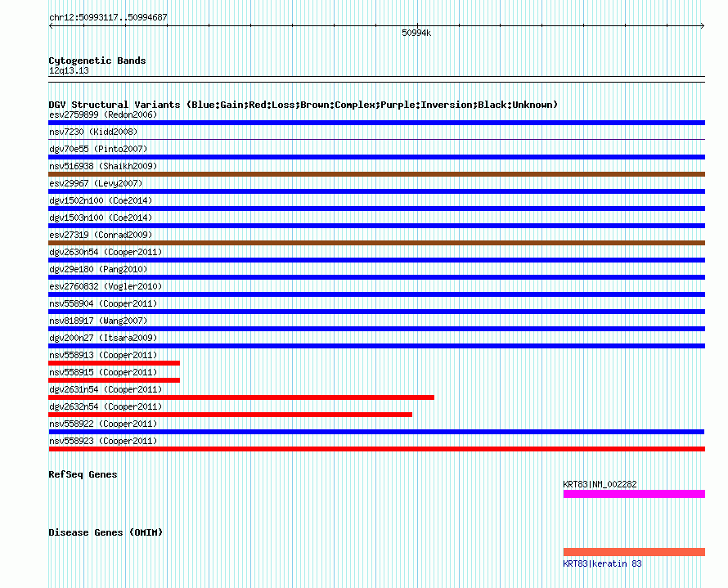The image size is (728, 588).
Task: Click the 12q13.13 cytogenetic band label
Action: click(x=69, y=70)
